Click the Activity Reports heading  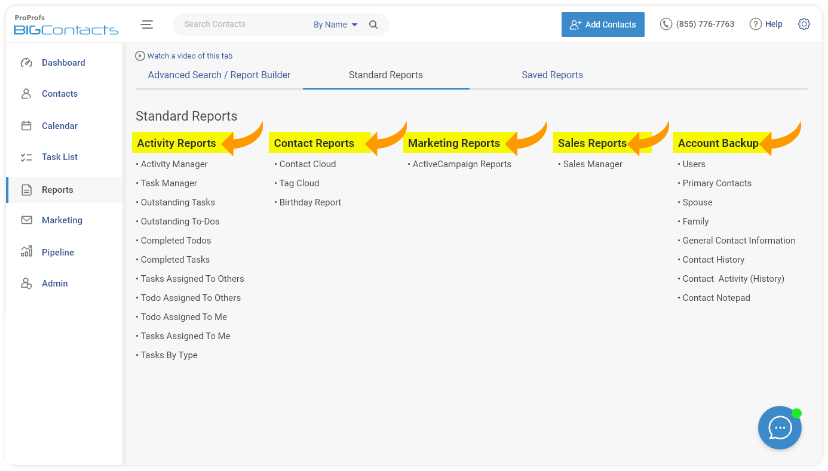coord(176,143)
